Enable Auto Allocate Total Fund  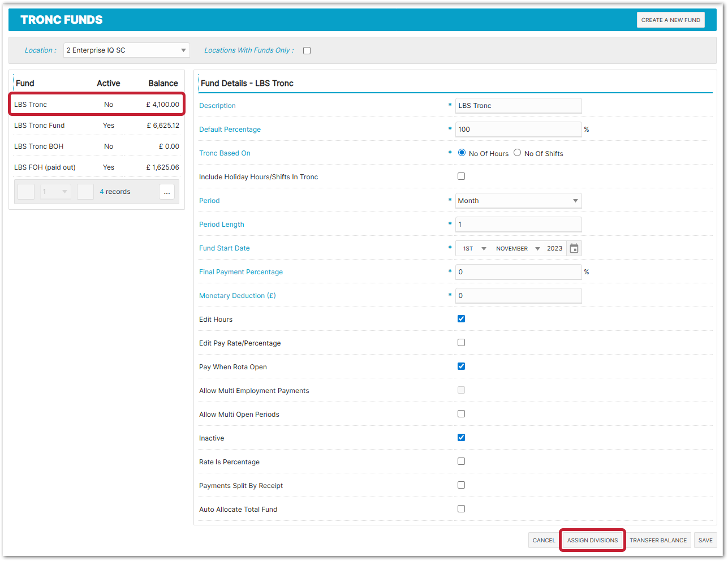tap(461, 509)
